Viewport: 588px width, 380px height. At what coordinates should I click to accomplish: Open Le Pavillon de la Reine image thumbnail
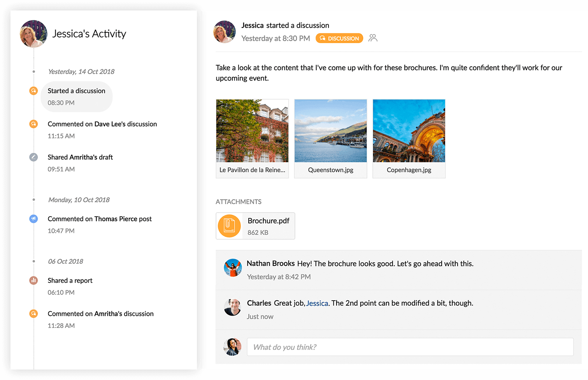coord(252,131)
